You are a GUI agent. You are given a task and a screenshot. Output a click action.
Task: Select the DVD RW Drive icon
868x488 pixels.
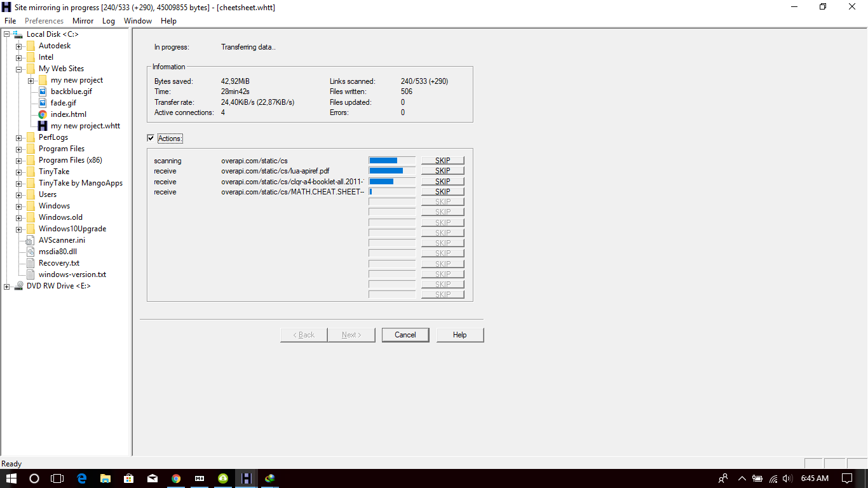(18, 285)
